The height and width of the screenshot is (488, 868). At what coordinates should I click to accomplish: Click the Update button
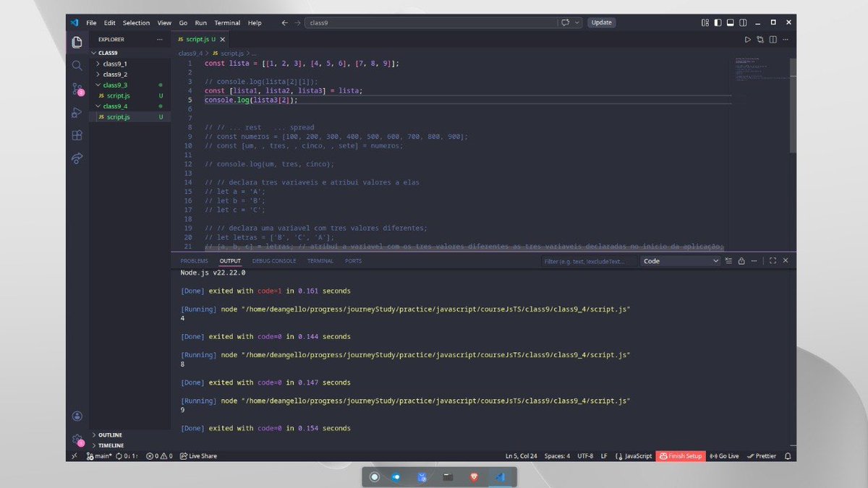(x=601, y=22)
